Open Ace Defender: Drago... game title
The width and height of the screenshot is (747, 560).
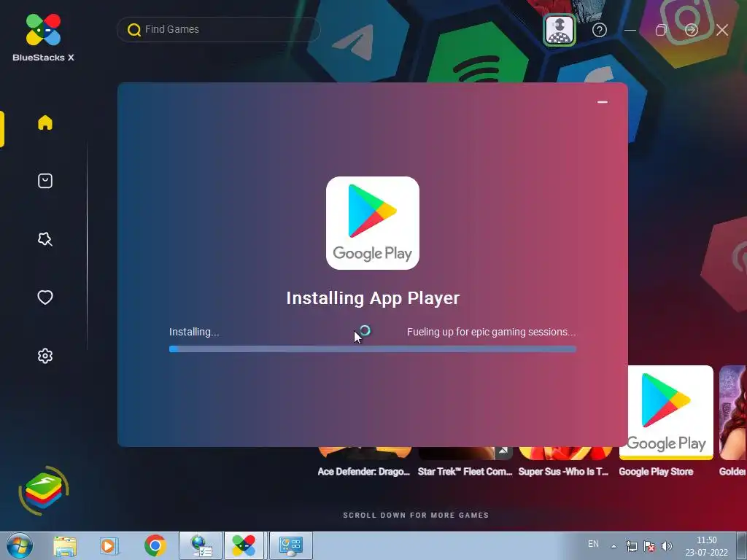click(363, 472)
